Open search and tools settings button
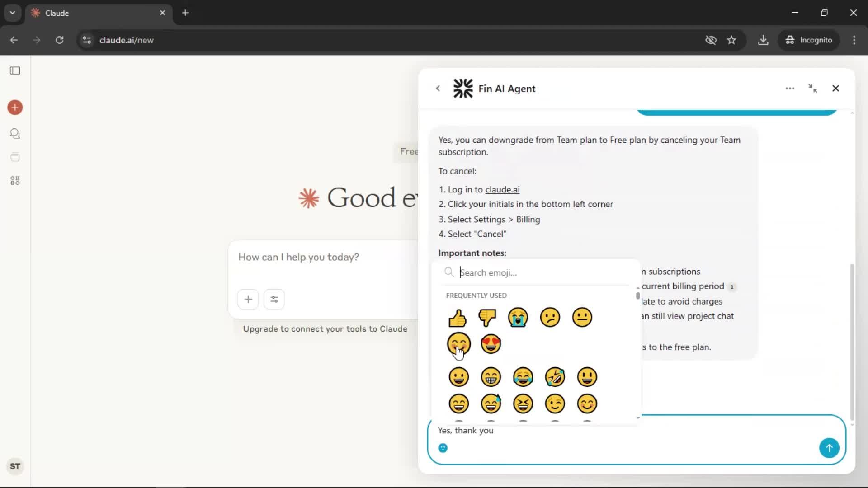Image resolution: width=868 pixels, height=488 pixels. (274, 299)
